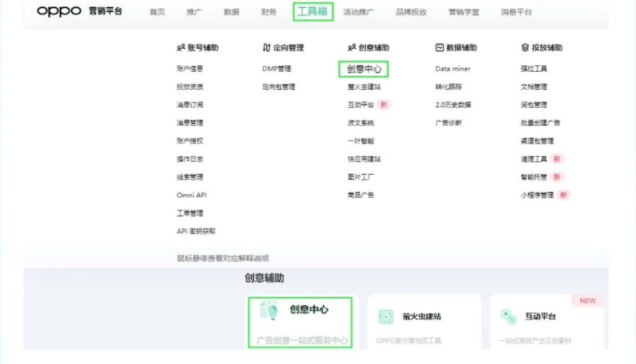This screenshot has height=364, width=636.
Task: Click the 萤火虫建站 card
Action: [x=424, y=323]
